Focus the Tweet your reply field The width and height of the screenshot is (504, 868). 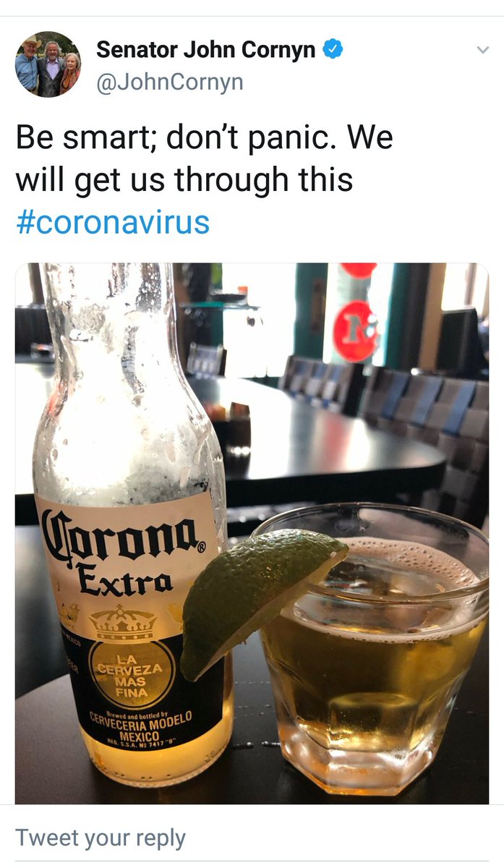[x=252, y=838]
